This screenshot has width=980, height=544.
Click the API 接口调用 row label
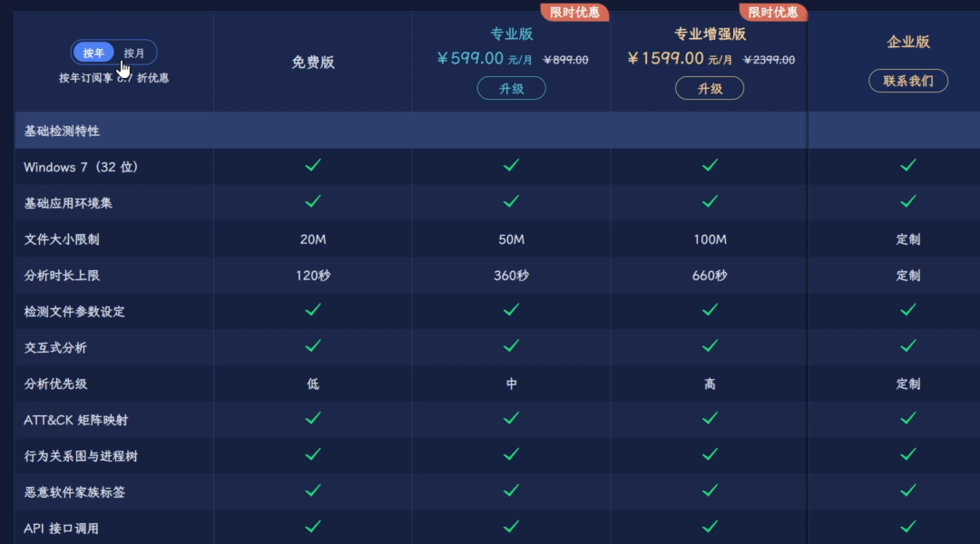click(62, 529)
